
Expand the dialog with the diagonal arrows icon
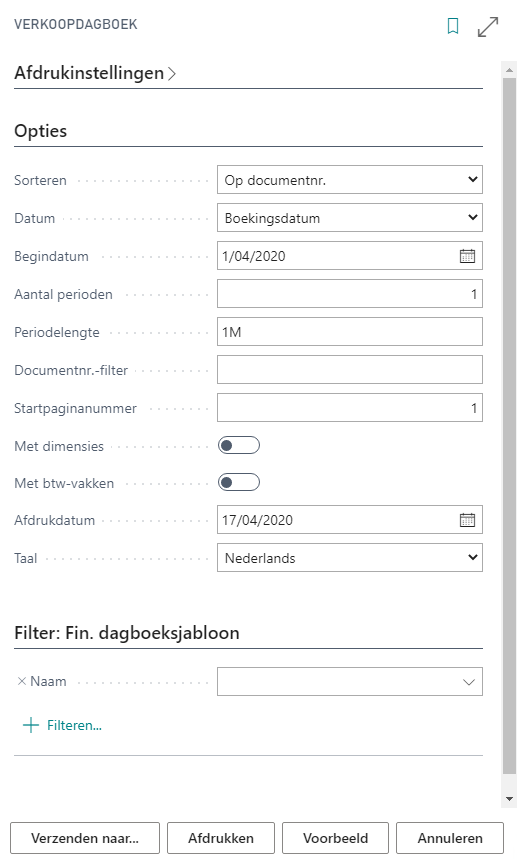pos(488,26)
